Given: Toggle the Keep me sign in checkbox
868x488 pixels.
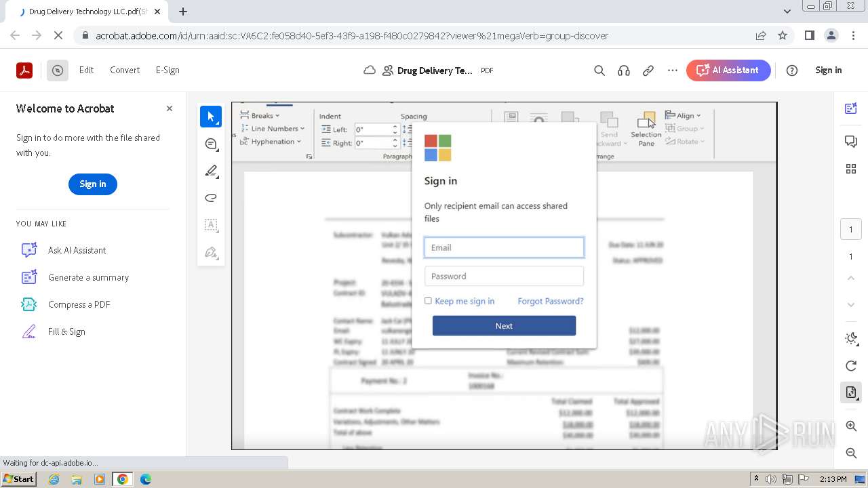Looking at the screenshot, I should click(428, 301).
